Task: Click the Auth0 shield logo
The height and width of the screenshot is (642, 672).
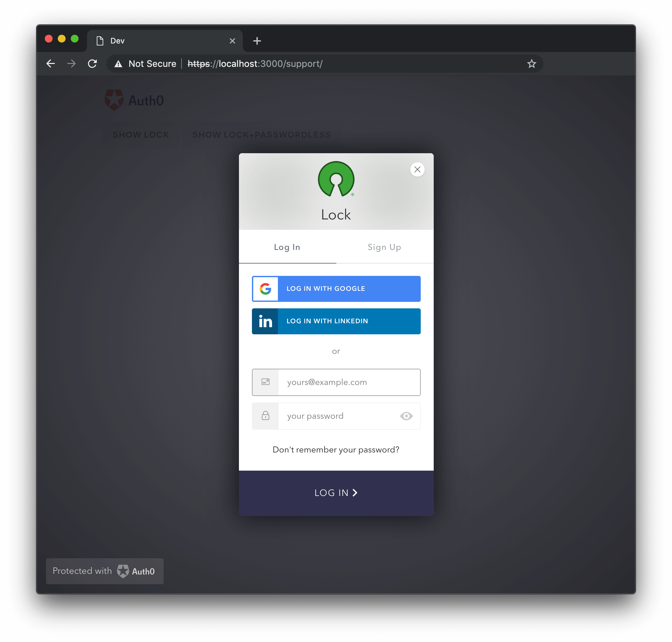Action: click(x=114, y=100)
